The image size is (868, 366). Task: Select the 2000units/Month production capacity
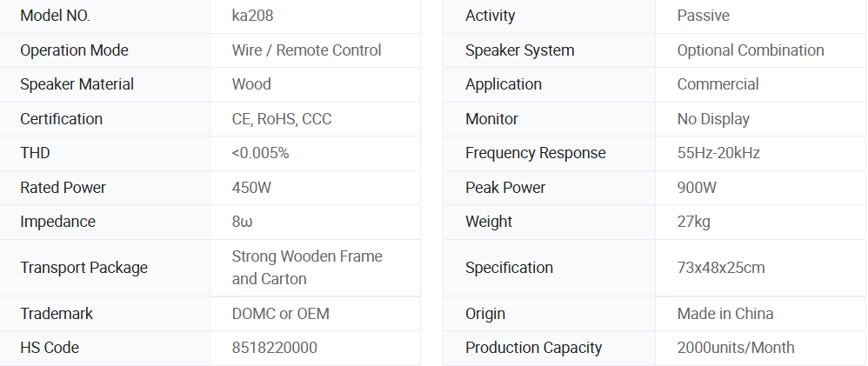tap(735, 348)
